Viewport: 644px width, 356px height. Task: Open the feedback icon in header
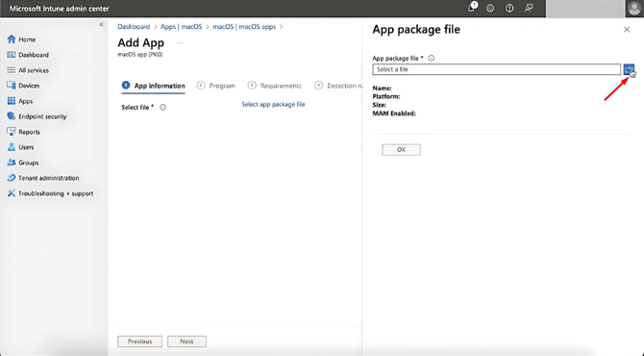click(x=529, y=9)
